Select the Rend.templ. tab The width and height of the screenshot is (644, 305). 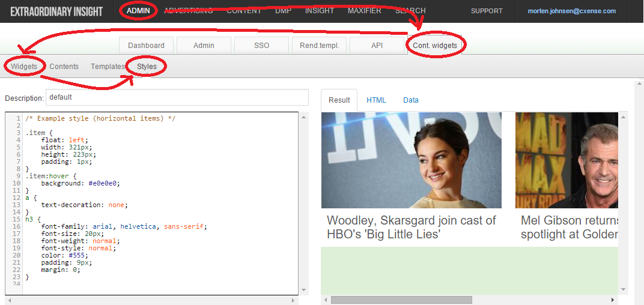320,45
